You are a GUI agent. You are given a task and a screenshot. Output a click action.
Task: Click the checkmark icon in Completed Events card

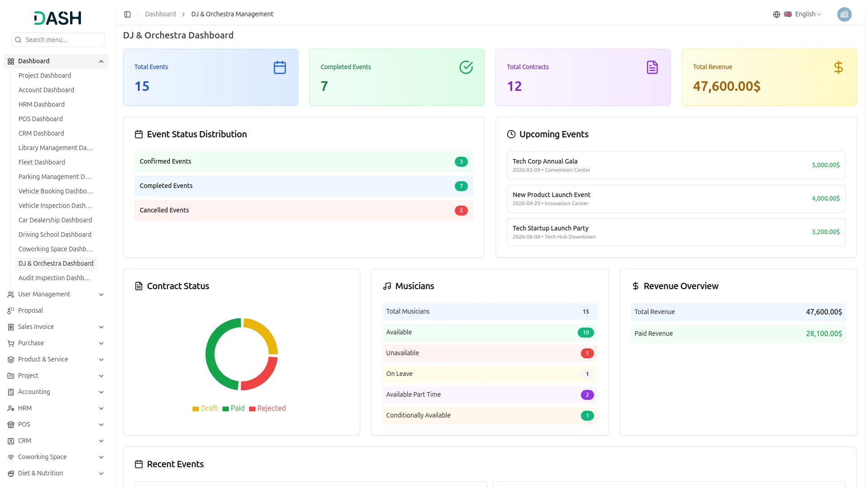pyautogui.click(x=466, y=68)
